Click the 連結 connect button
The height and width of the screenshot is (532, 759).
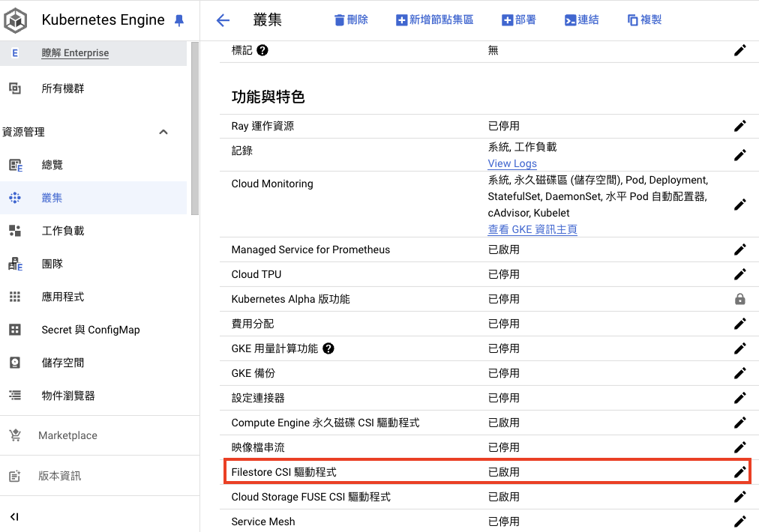pyautogui.click(x=582, y=19)
